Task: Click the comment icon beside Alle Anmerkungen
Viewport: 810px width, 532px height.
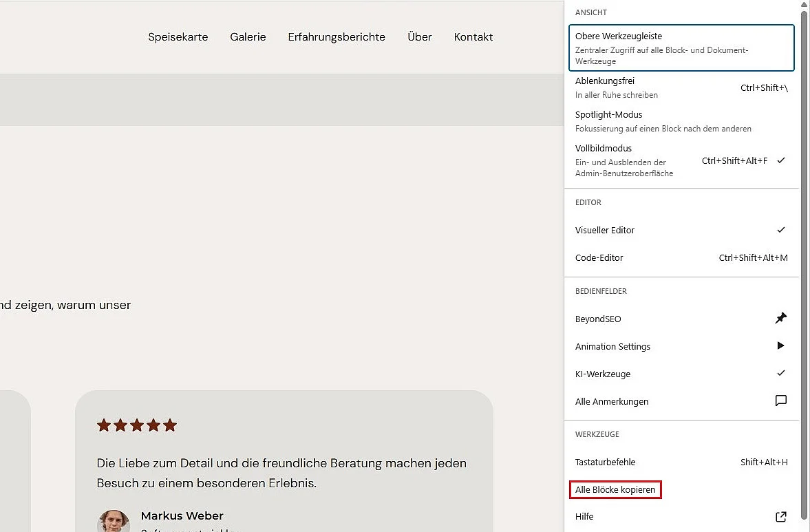Action: [x=781, y=401]
